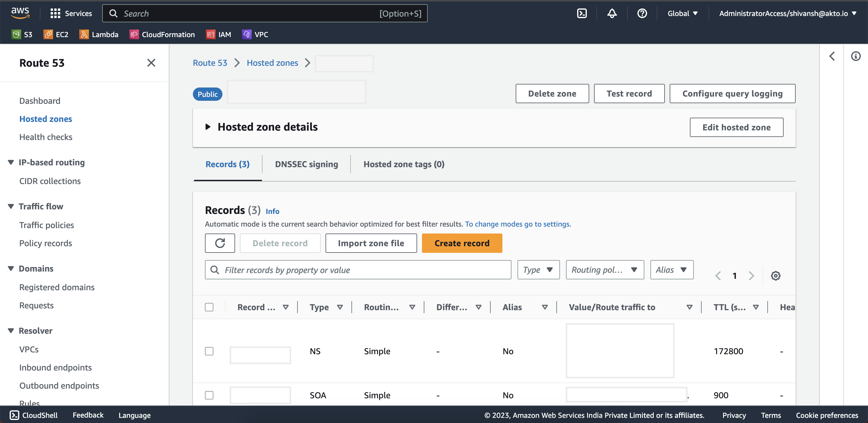The width and height of the screenshot is (868, 423).
Task: Click inside the record filter search field
Action: pos(357,269)
